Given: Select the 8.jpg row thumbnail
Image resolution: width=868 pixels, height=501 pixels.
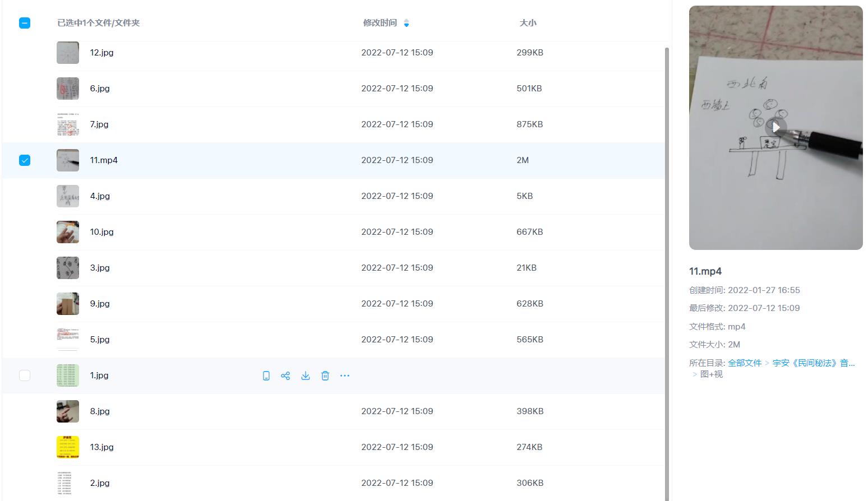Looking at the screenshot, I should click(68, 411).
